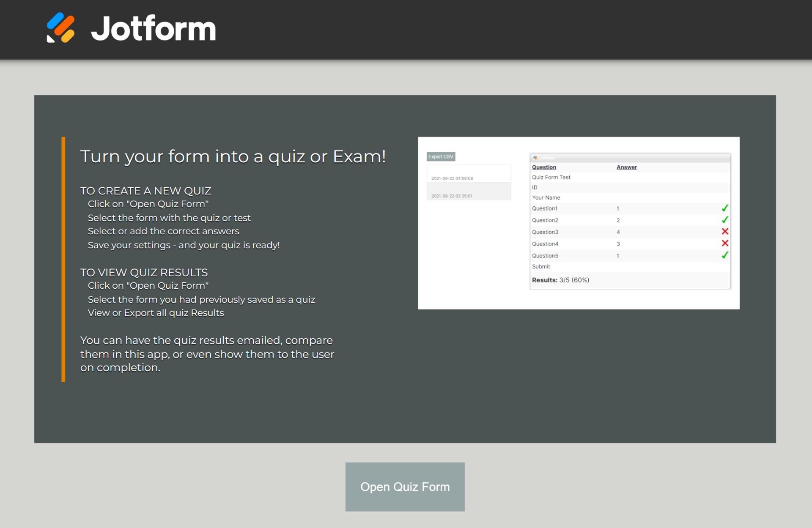Click the small Jotform icon in preview header
This screenshot has width=812, height=528.
pos(535,158)
